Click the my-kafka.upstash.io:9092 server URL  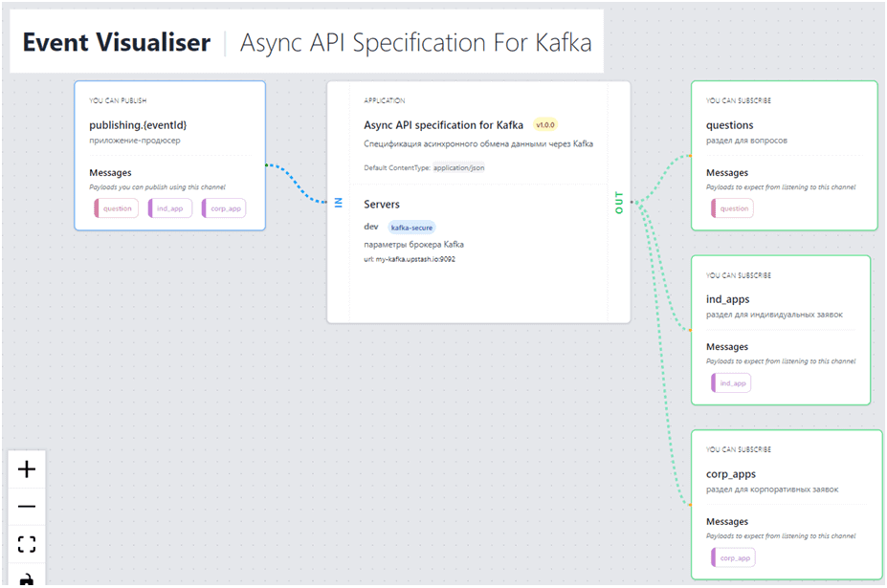click(408, 259)
